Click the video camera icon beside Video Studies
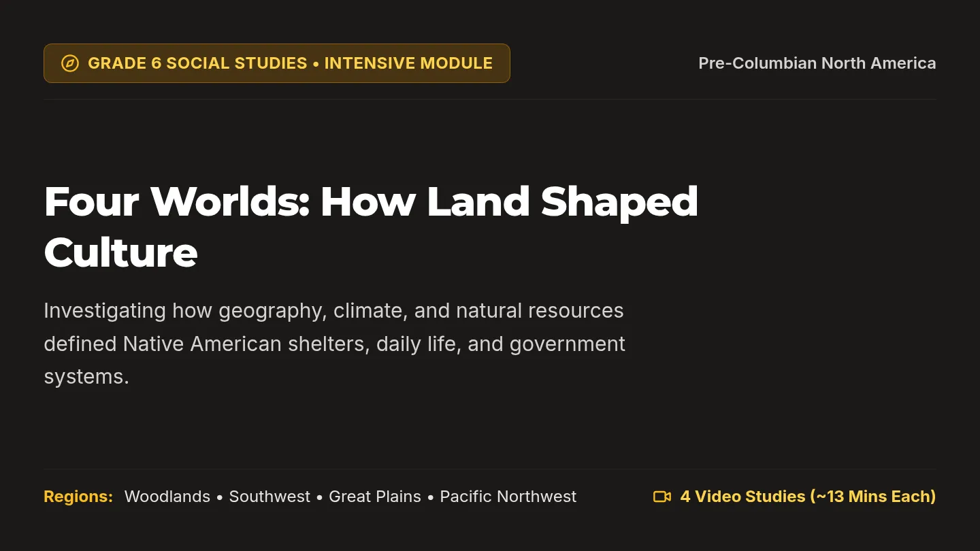980x551 pixels. tap(662, 497)
